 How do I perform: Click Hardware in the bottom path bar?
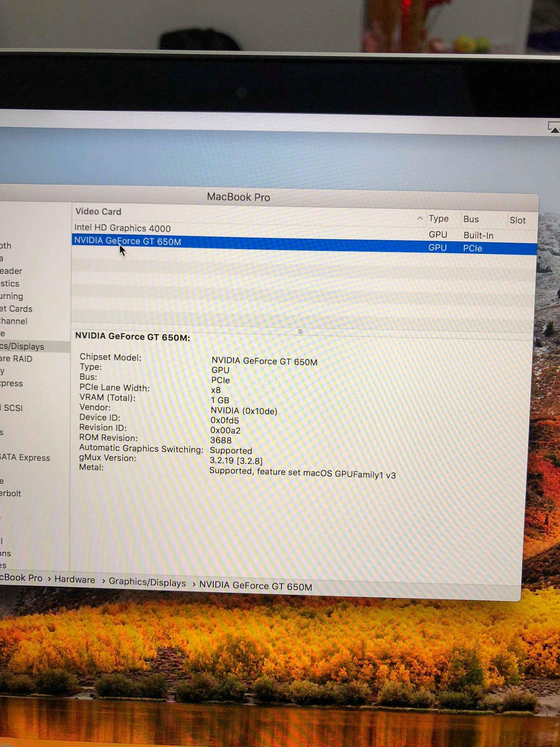coord(75,580)
